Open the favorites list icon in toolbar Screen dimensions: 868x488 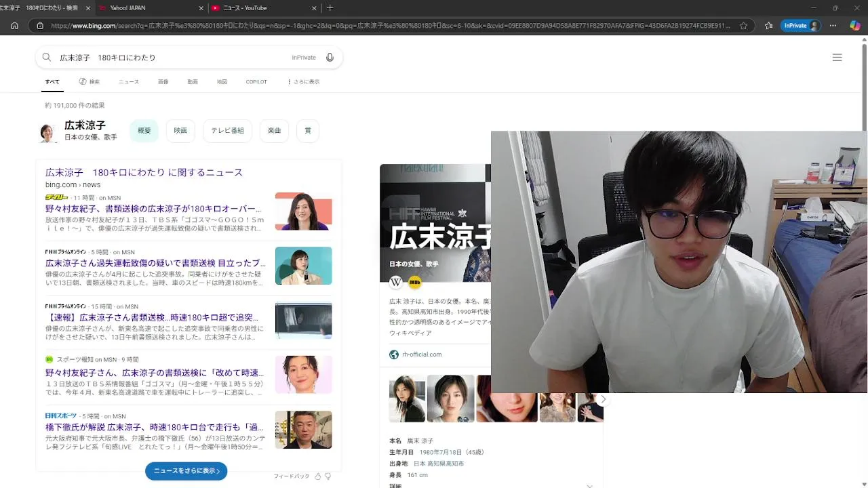click(x=768, y=26)
